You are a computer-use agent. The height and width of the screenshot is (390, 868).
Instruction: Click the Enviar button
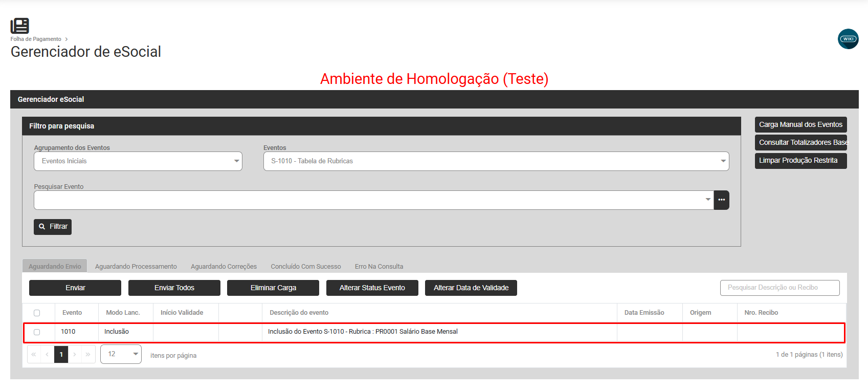tap(75, 288)
